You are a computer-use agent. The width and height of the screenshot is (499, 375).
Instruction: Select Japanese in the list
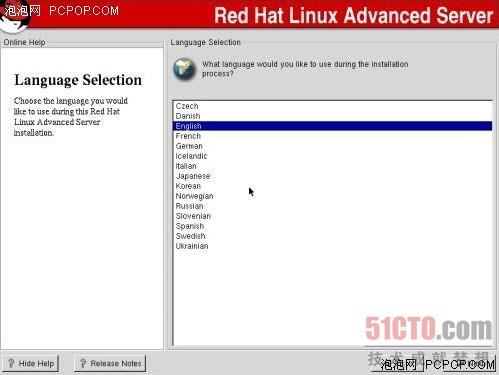[333, 176]
